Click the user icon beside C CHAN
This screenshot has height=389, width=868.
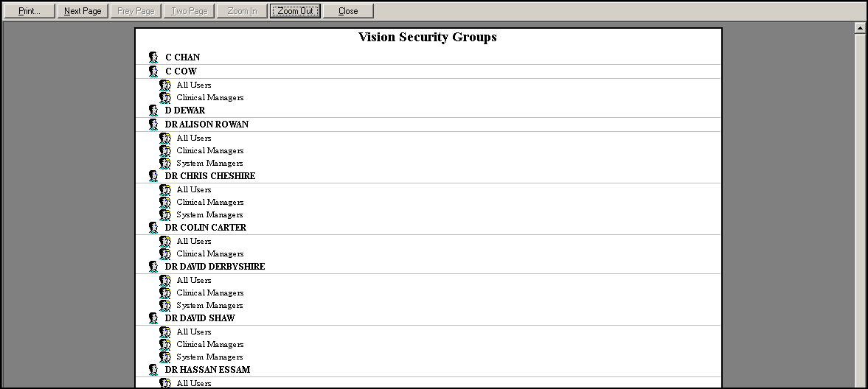coord(153,57)
